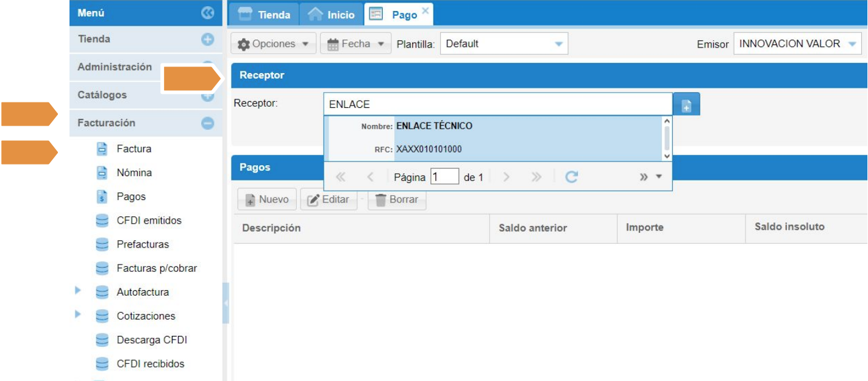Close the Pago tab

pos(425,10)
